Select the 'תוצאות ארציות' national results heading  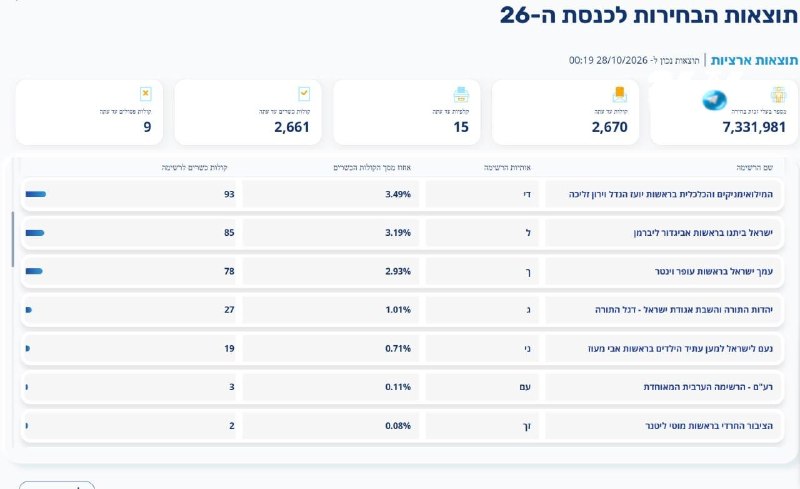coord(754,60)
